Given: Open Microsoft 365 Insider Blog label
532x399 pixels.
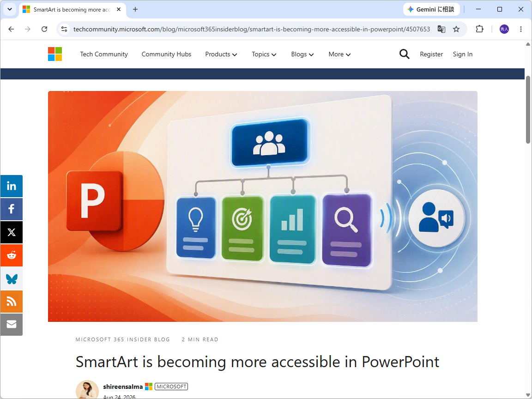Looking at the screenshot, I should coord(122,339).
